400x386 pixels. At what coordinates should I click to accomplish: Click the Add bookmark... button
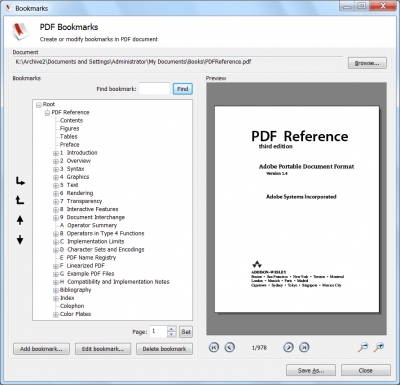(41, 349)
